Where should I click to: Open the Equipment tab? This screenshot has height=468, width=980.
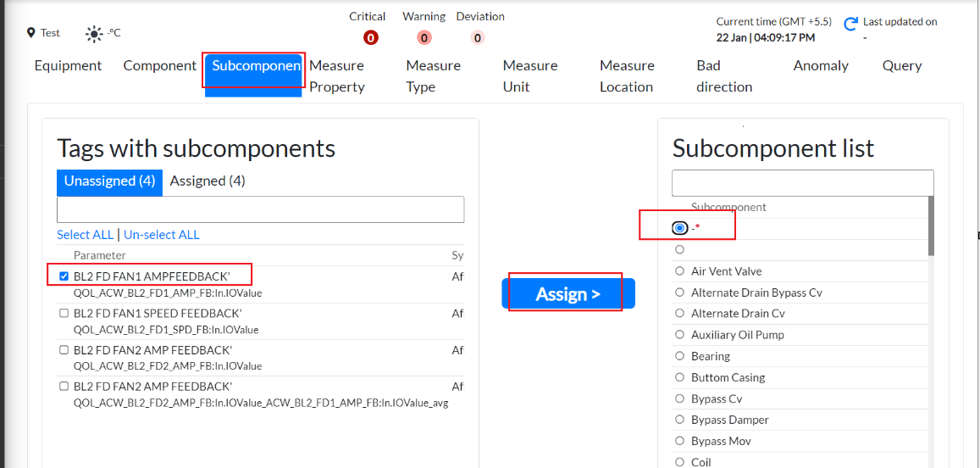coord(68,65)
